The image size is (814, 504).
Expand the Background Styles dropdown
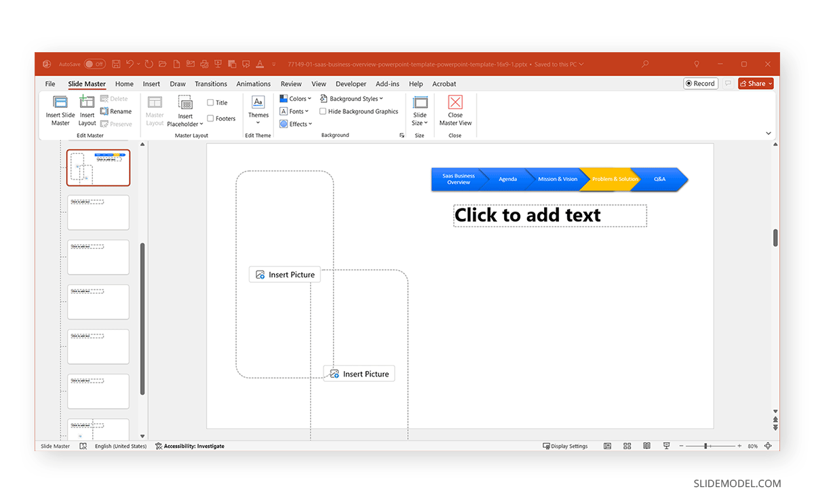[x=353, y=98]
